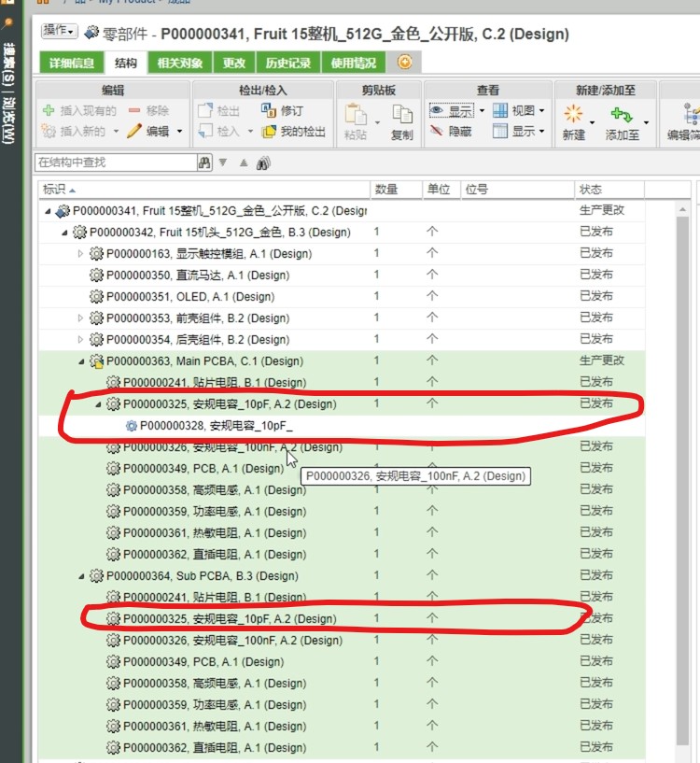Collapse the P000000342 Fruit 15机头 node
700x763 pixels.
pos(64,233)
